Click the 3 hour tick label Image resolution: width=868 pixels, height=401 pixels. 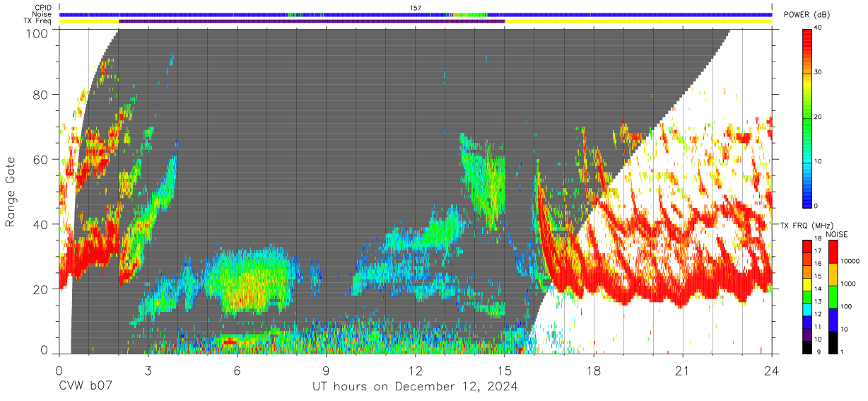click(148, 371)
